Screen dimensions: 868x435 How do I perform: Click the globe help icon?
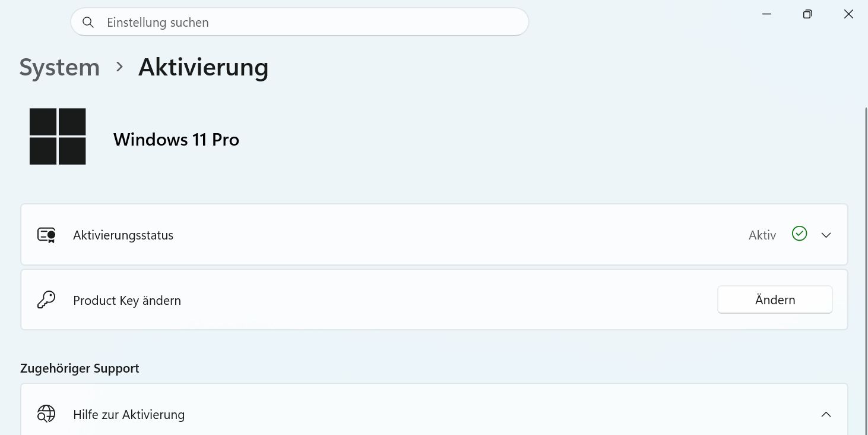[x=46, y=414]
